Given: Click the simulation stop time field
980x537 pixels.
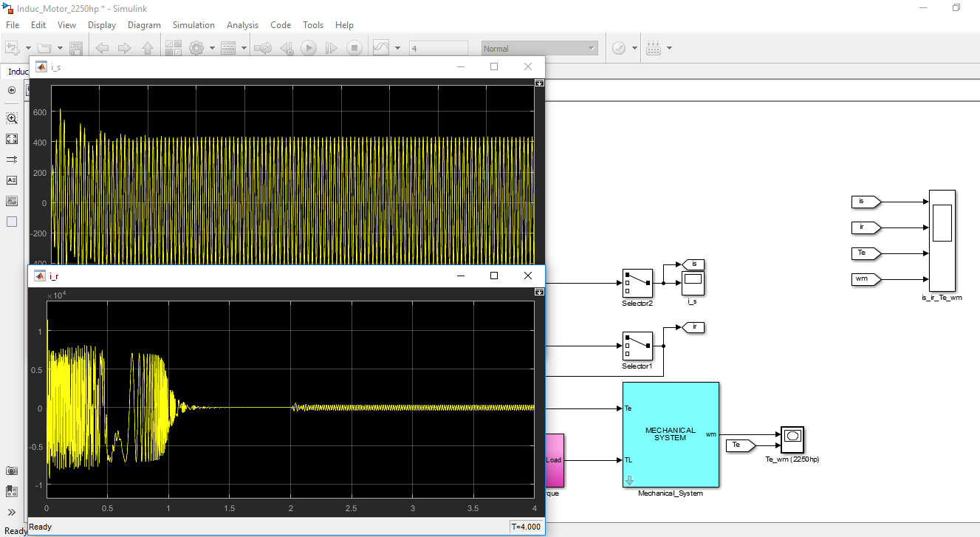Looking at the screenshot, I should coord(438,49).
